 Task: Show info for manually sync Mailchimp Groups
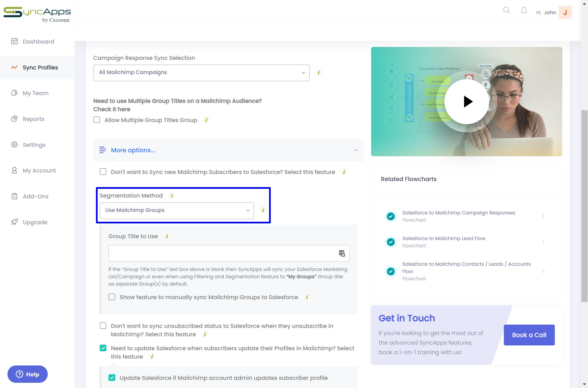tap(307, 297)
